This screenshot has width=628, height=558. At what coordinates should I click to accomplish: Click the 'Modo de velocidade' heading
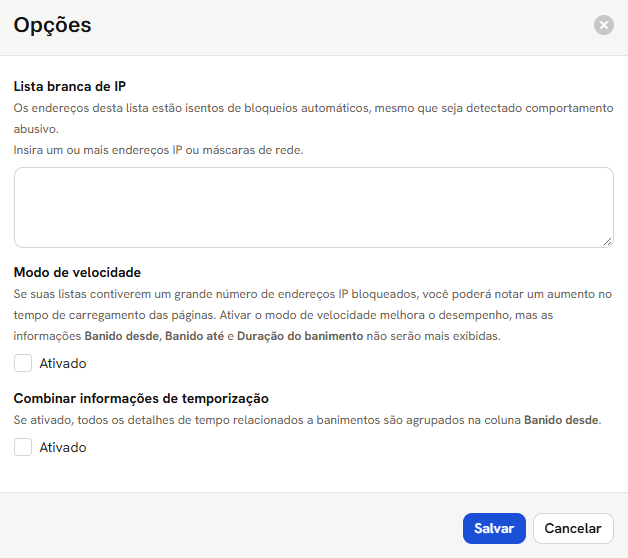click(x=77, y=272)
